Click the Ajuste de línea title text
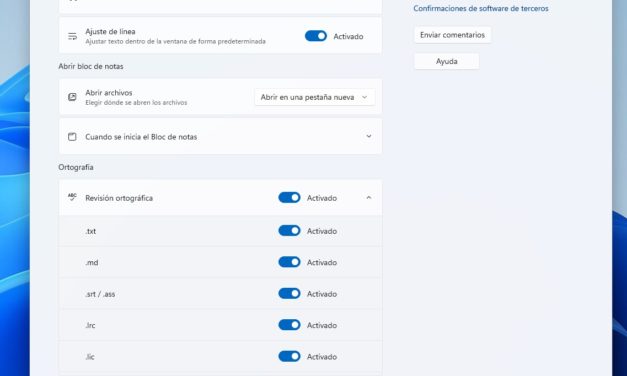627x376 pixels. (x=110, y=31)
